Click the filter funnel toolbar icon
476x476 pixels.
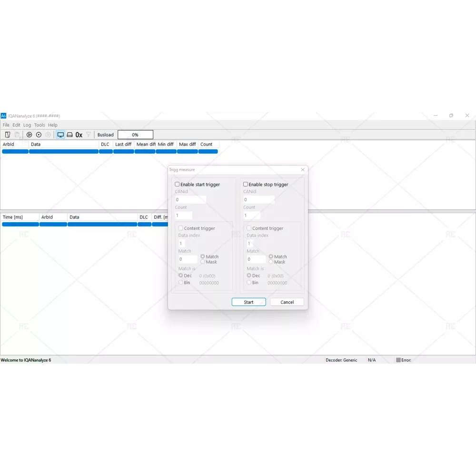point(88,135)
